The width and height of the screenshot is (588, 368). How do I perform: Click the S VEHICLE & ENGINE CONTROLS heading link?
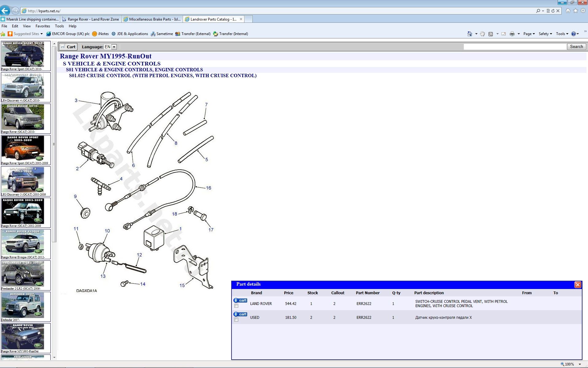(x=111, y=64)
